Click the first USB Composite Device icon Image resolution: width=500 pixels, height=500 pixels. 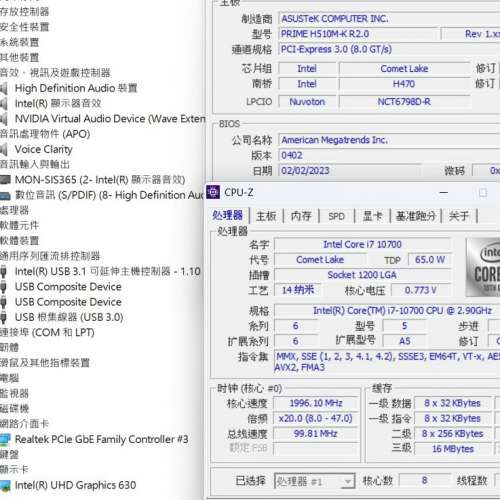3,287
